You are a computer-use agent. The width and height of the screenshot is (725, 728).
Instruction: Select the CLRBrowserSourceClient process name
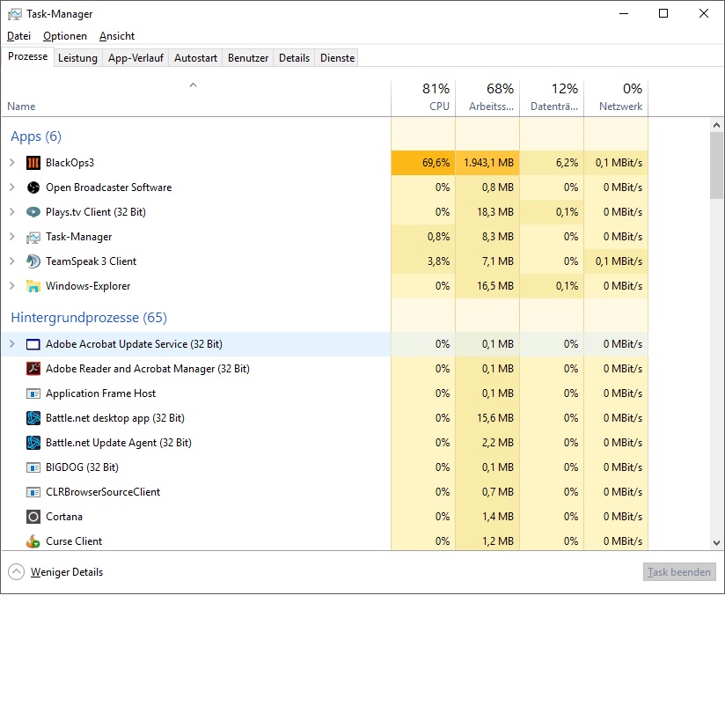tap(103, 492)
